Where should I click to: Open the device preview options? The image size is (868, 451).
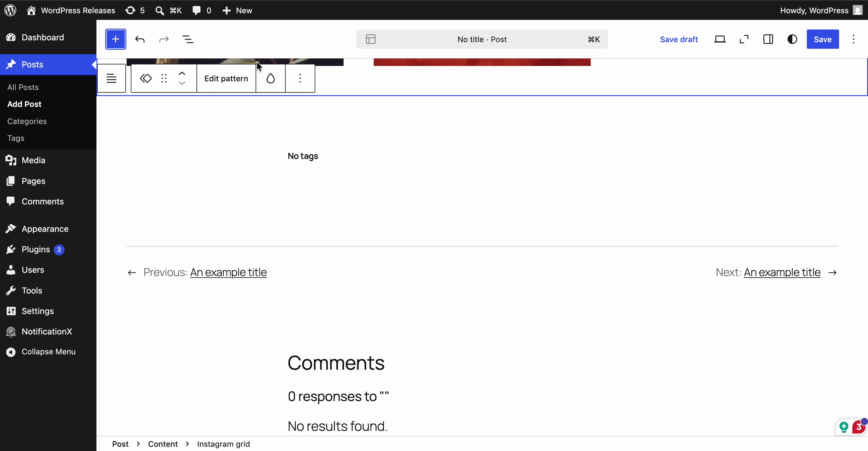[x=720, y=39]
